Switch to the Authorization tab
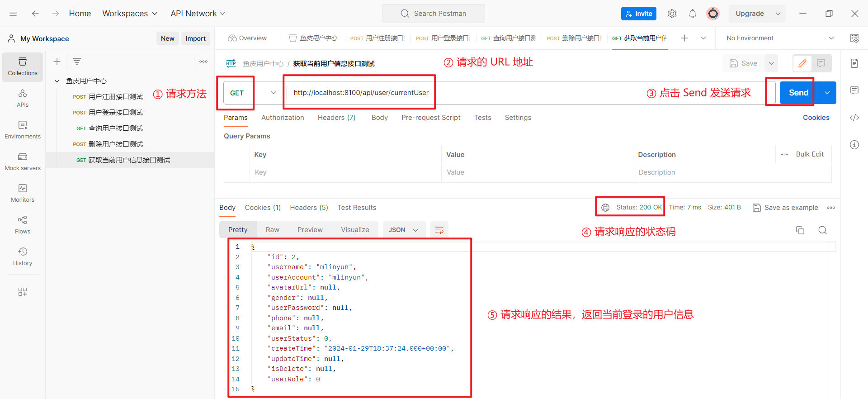 click(x=283, y=118)
